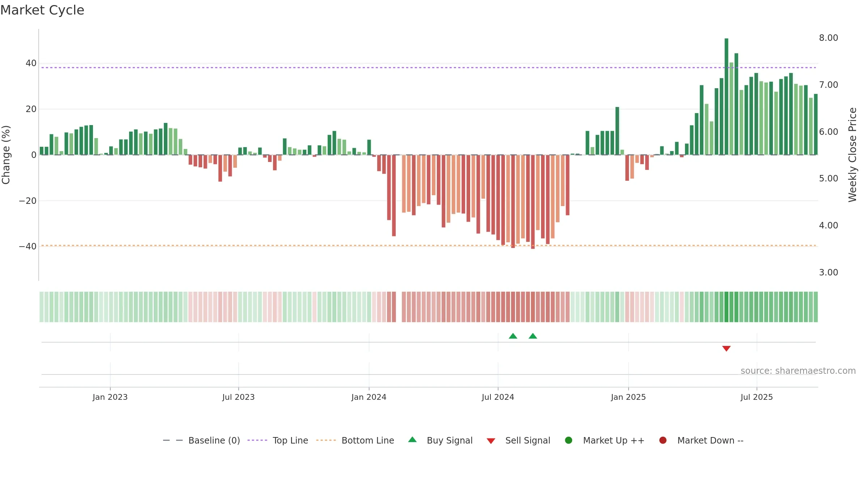Screen dimensions: 868x488
Task: Click the 8.00 price tick label
Action: 829,38
